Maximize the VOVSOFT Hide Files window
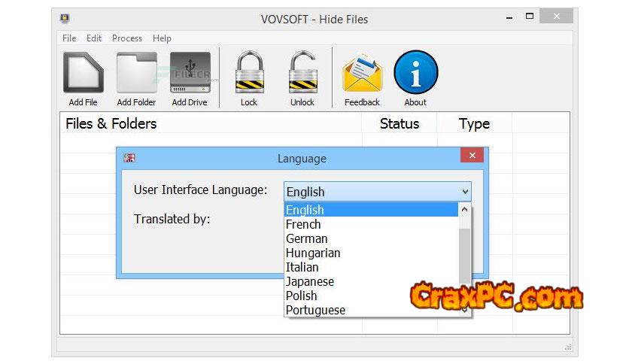The width and height of the screenshot is (629, 364). 530,17
